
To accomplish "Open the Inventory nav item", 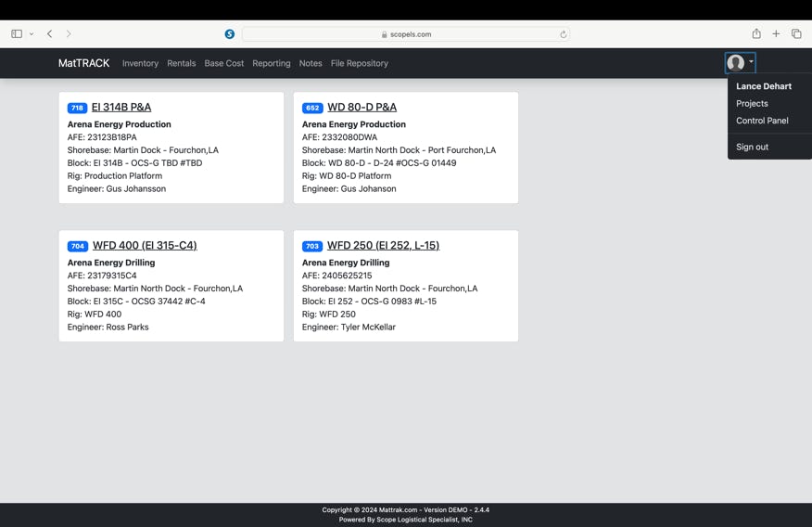I will 140,63.
